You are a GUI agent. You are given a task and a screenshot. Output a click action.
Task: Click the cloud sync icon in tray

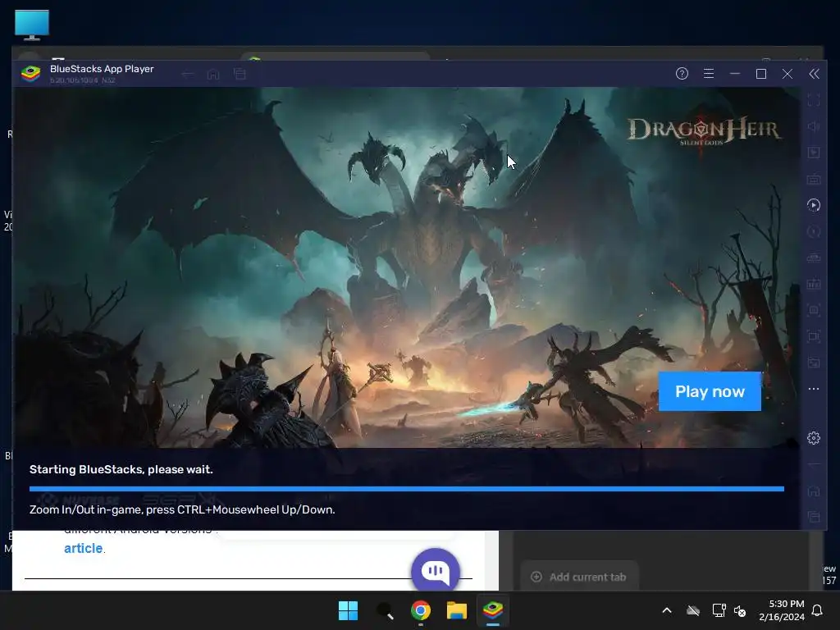693,610
